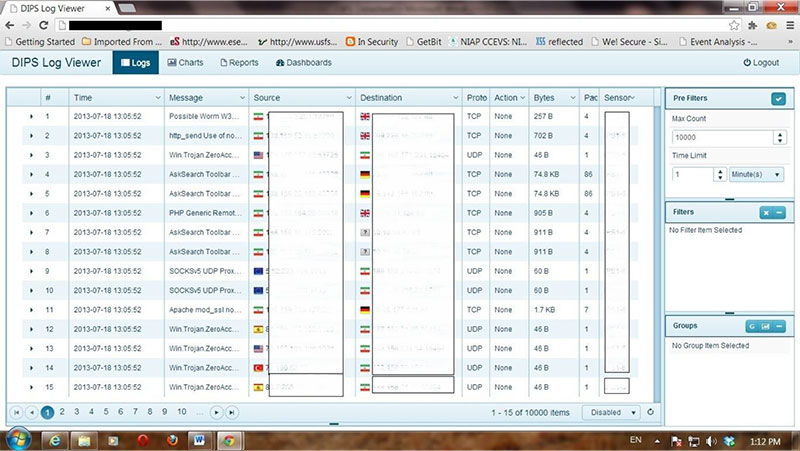Expand log row 2 details
This screenshot has width=800, height=451.
coord(31,136)
